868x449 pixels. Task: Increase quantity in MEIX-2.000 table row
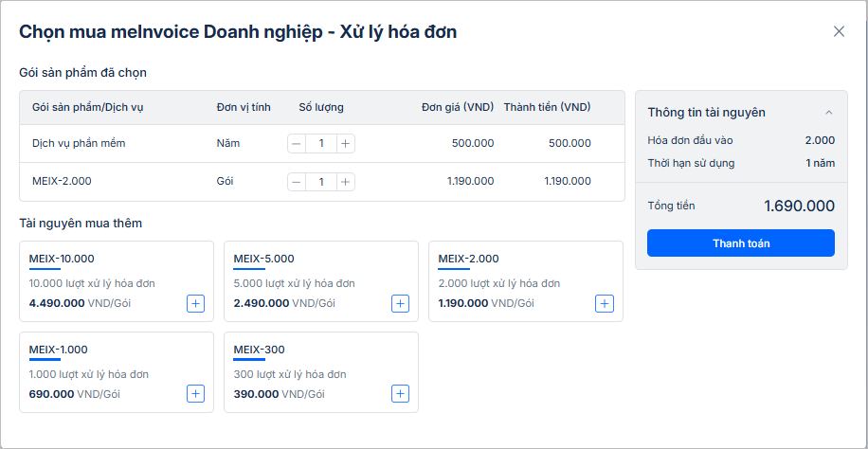pyautogui.click(x=346, y=182)
